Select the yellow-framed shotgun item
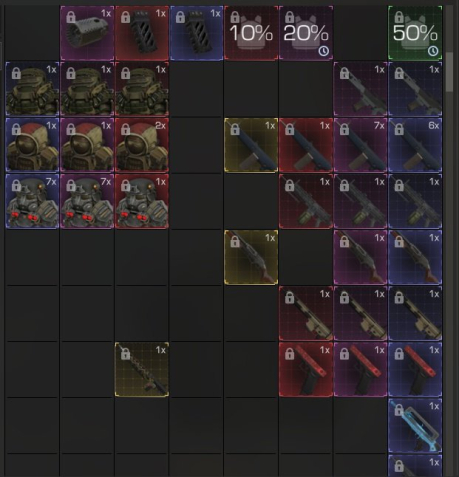459x477 pixels. (x=251, y=257)
